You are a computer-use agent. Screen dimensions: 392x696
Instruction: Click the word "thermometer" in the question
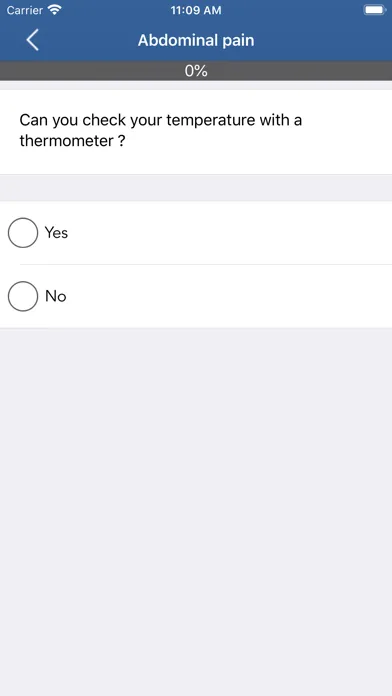[67, 141]
